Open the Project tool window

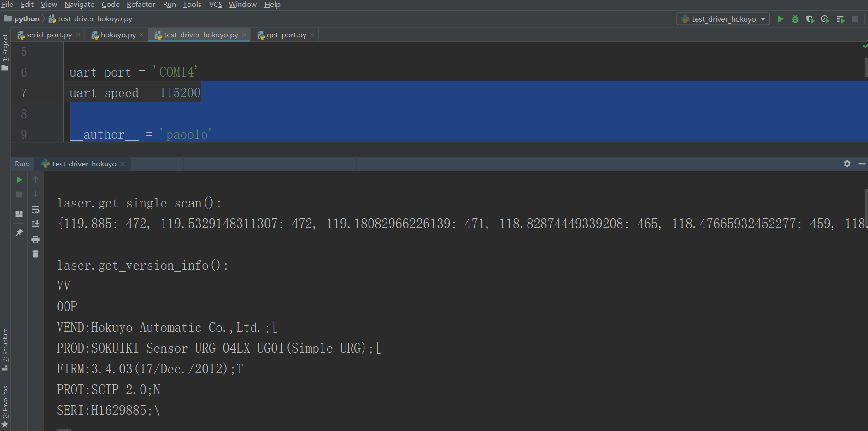(x=5, y=52)
